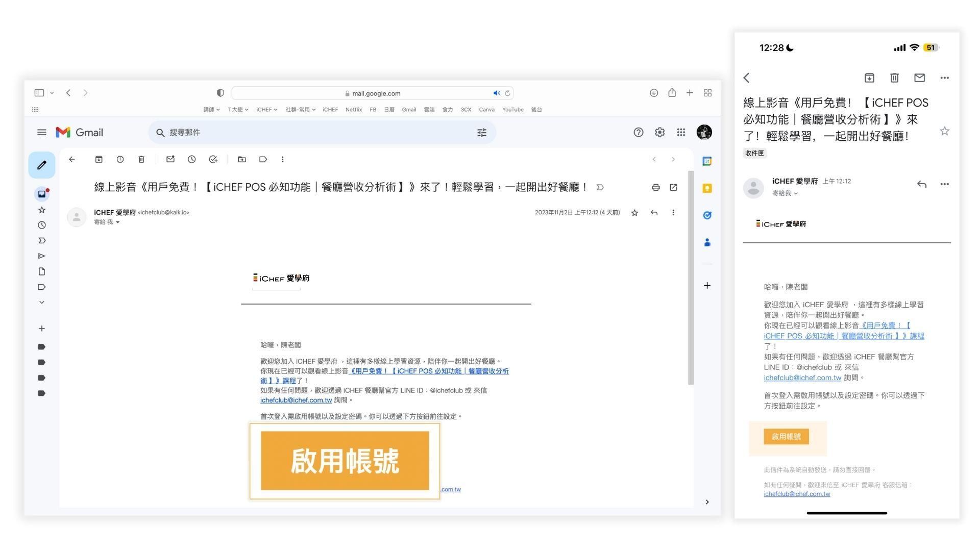Open the ichefclub@ichef.com.tw email link
The image size is (980, 551).
click(x=296, y=400)
